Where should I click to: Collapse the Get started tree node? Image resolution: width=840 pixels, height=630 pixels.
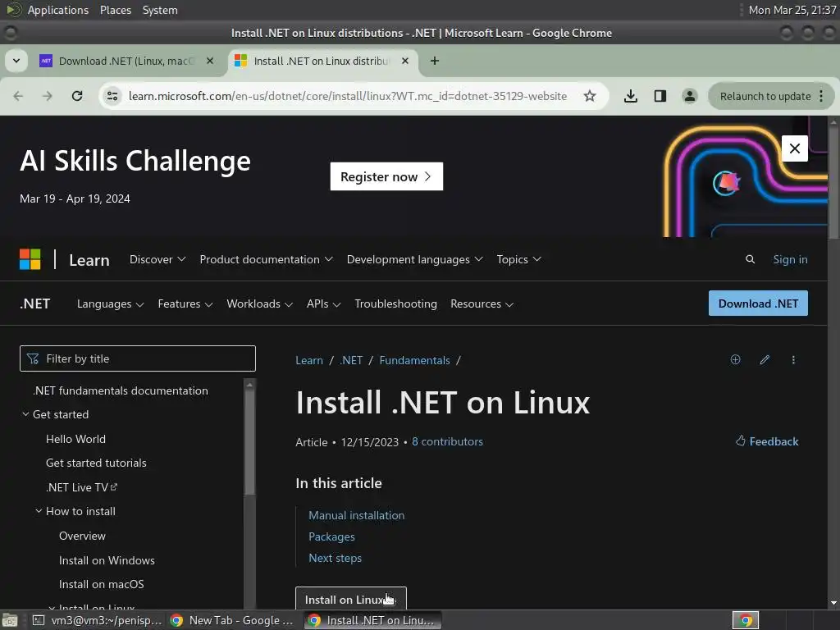[x=25, y=414]
